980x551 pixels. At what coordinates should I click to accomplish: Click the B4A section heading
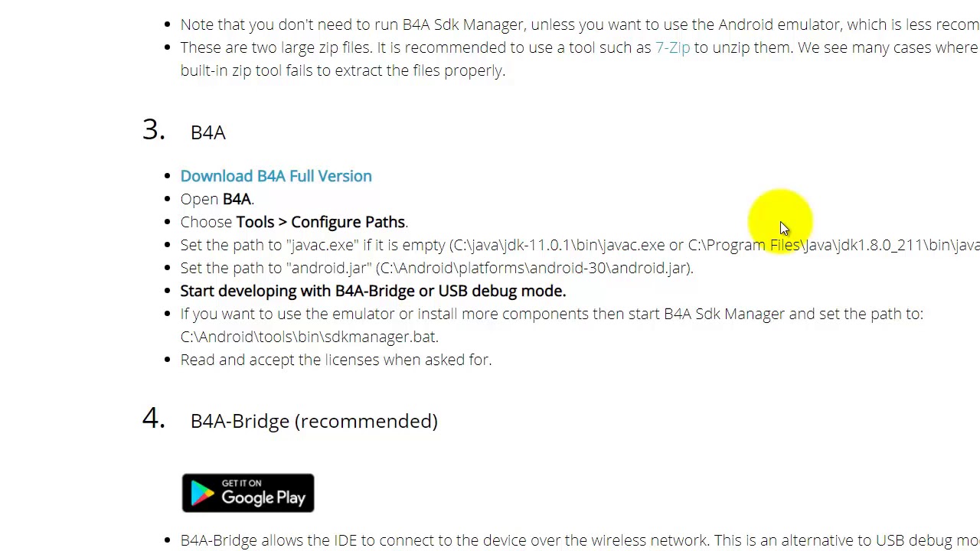coord(207,132)
